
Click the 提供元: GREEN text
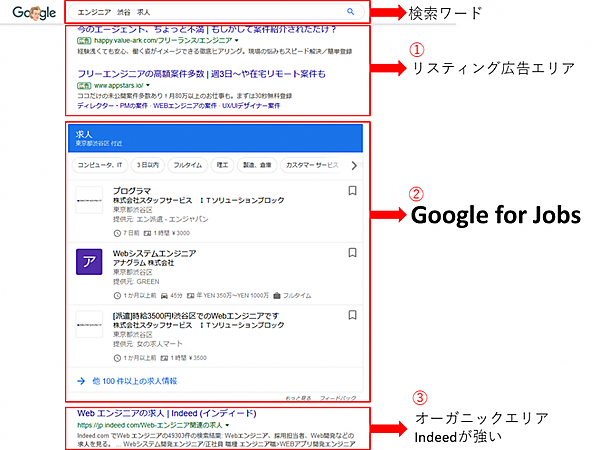click(x=136, y=282)
